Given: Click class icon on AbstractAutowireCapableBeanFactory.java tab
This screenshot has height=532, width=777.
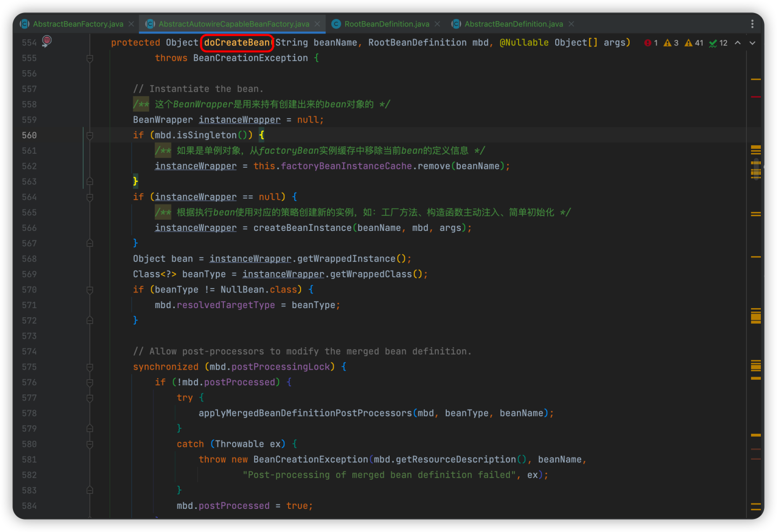Looking at the screenshot, I should pos(151,24).
